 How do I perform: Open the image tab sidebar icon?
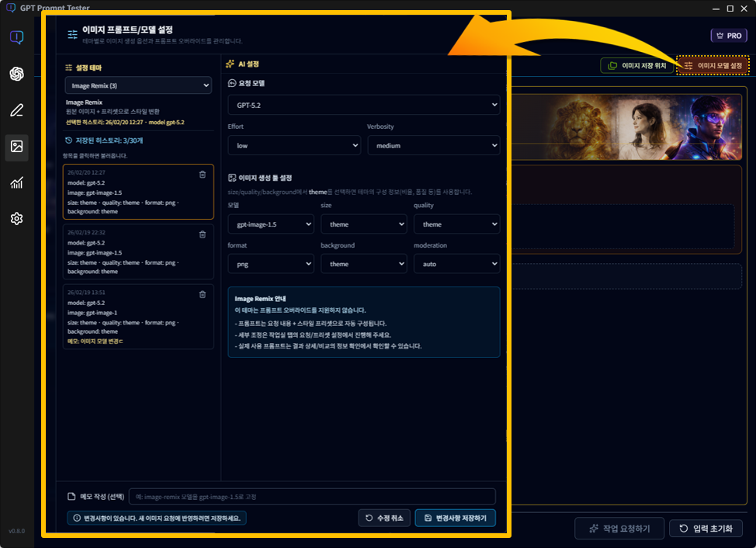click(x=16, y=147)
